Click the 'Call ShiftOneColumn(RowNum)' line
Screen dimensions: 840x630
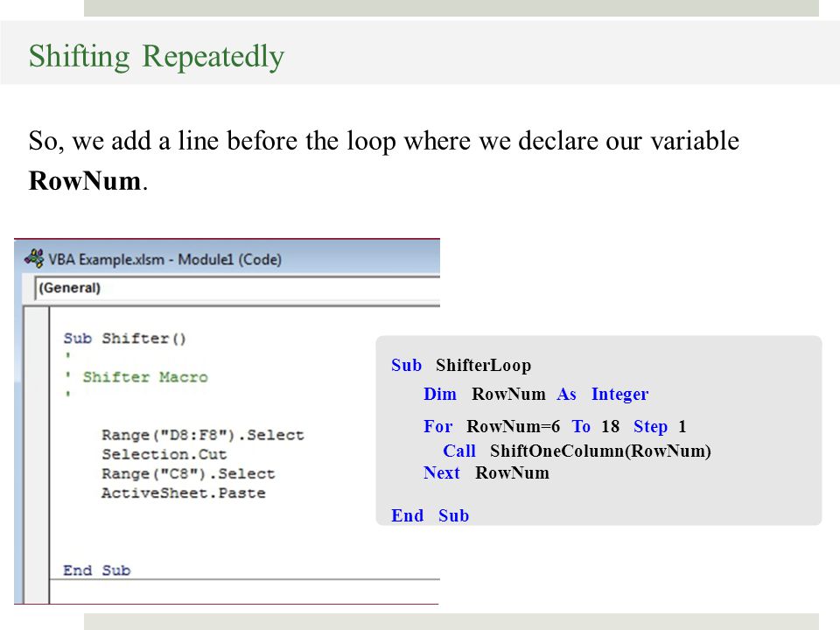577,451
